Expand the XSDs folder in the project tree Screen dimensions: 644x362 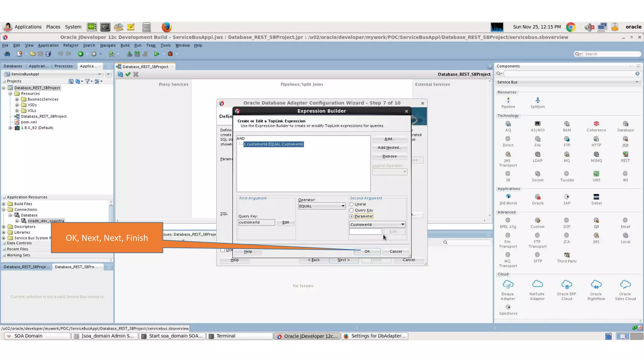pos(17,105)
